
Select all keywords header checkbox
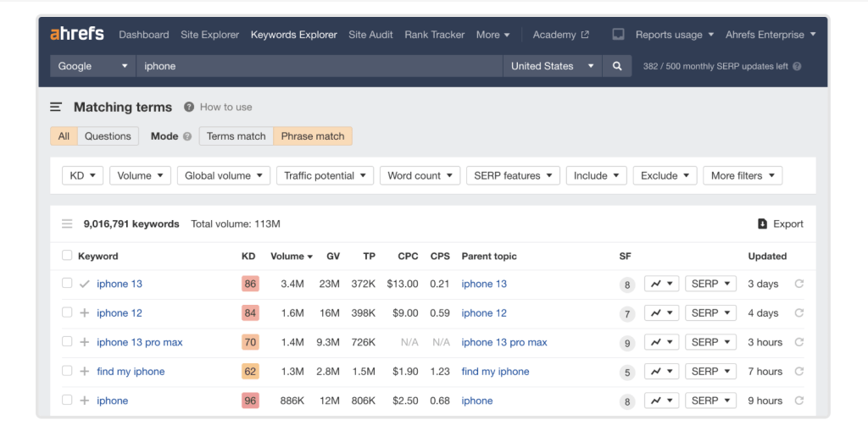[67, 256]
